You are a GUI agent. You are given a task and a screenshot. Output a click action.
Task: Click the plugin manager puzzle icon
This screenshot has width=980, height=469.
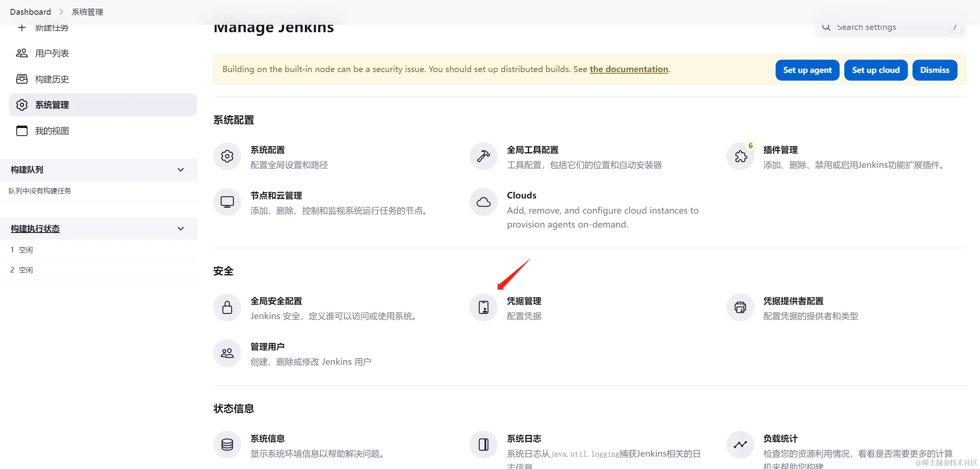[740, 157]
